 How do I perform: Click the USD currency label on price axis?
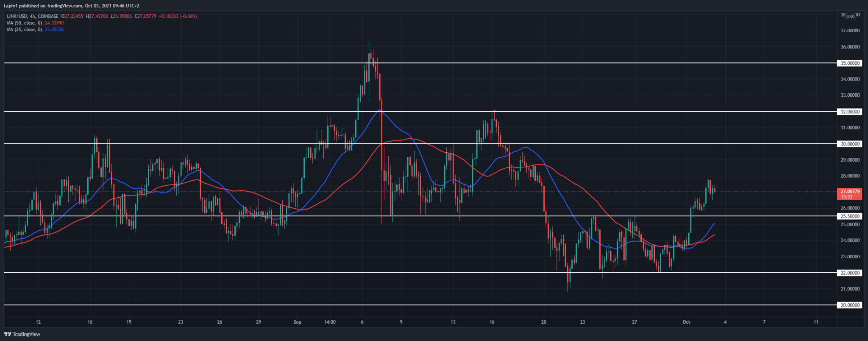(850, 17)
